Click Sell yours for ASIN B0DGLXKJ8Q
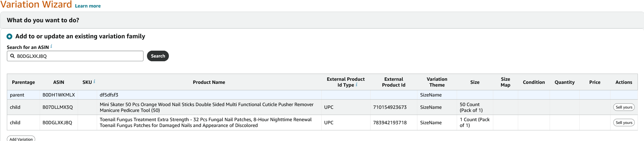The width and height of the screenshot is (644, 141). pyautogui.click(x=624, y=123)
